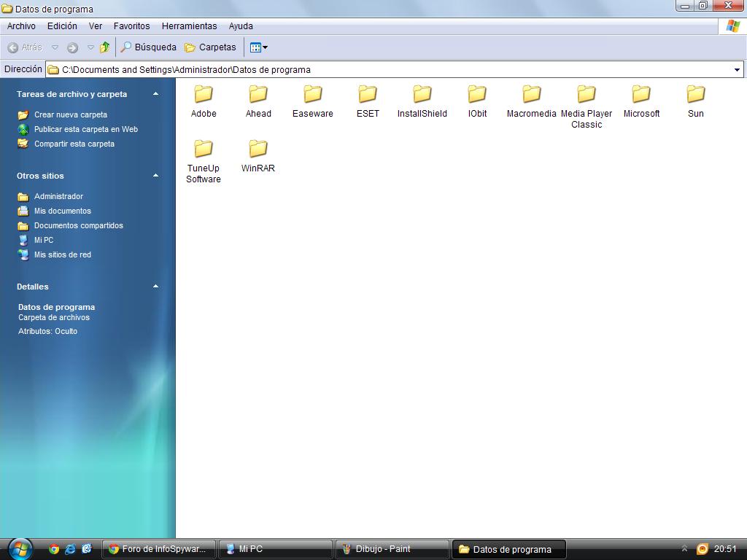Viewport: 747px width, 560px height.
Task: Open the views dropdown button
Action: (259, 47)
